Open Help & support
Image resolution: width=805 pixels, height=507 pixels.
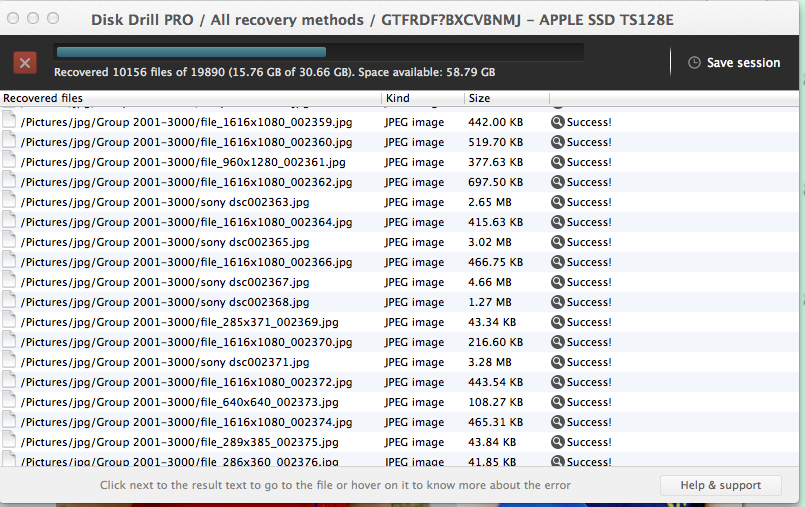click(720, 485)
